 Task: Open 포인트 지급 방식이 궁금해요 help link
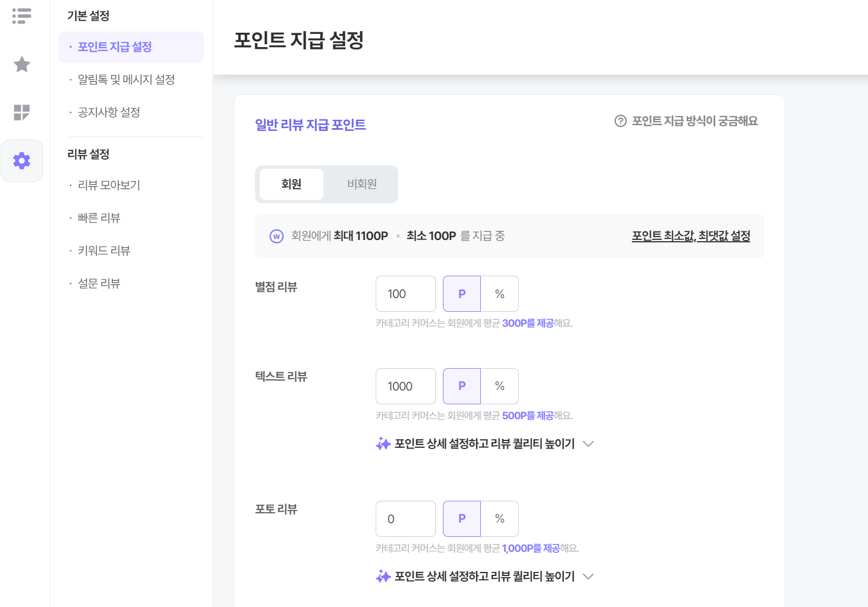coord(686,121)
